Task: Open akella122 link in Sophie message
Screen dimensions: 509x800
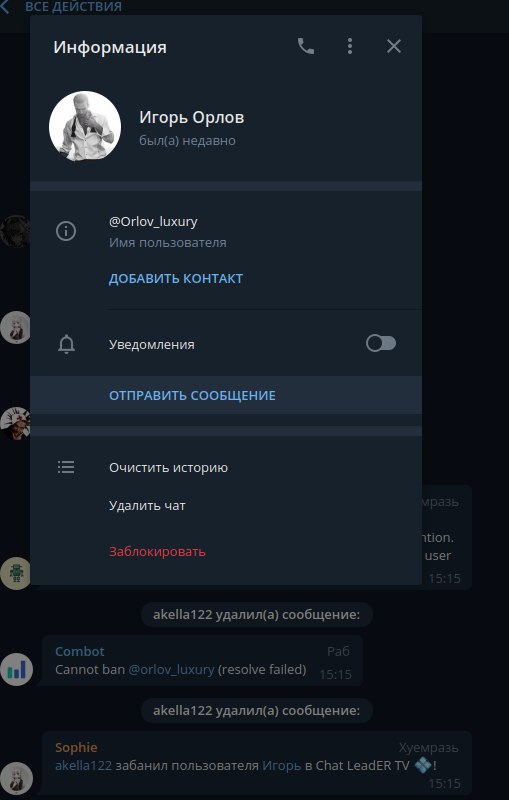Action: point(83,766)
